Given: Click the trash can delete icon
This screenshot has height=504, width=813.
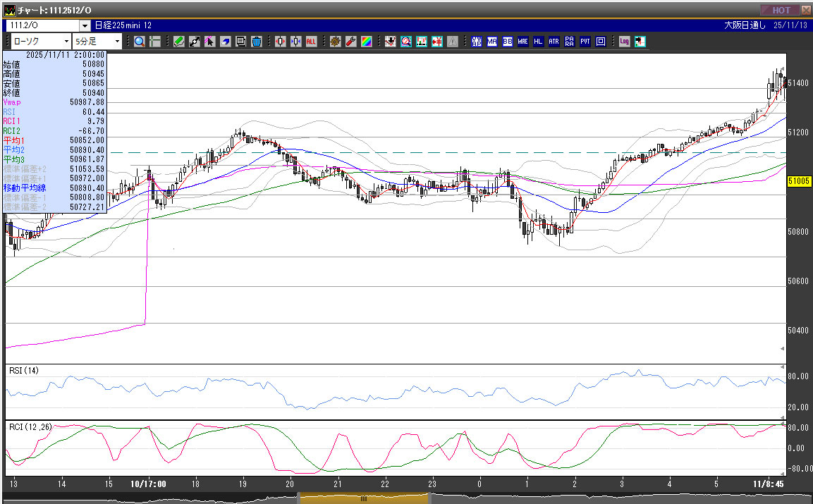Looking at the screenshot, I should [x=257, y=42].
